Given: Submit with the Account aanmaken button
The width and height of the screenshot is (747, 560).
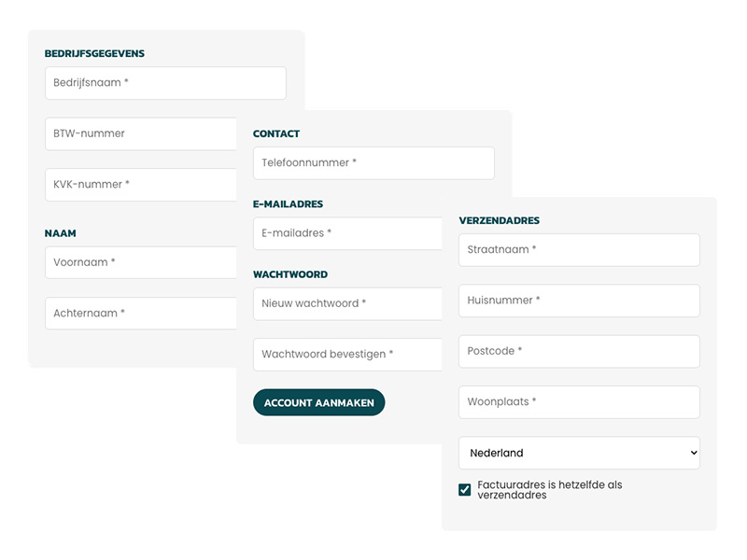Looking at the screenshot, I should (318, 402).
